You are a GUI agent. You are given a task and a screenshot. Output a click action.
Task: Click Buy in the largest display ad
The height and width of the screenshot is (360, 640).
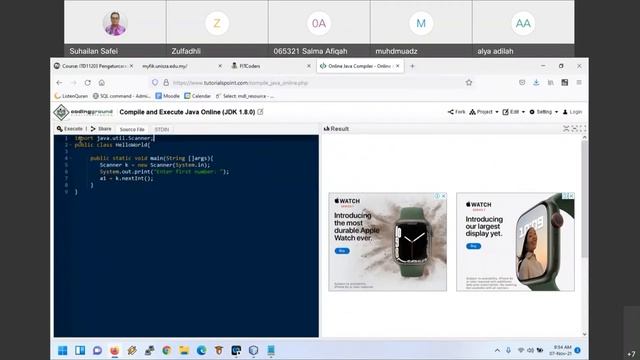click(x=473, y=246)
